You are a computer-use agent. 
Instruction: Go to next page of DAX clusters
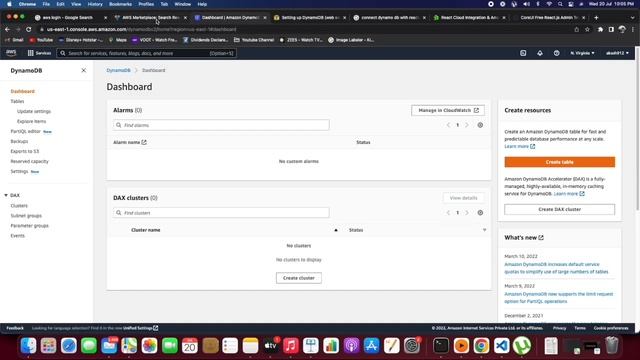[x=467, y=213]
